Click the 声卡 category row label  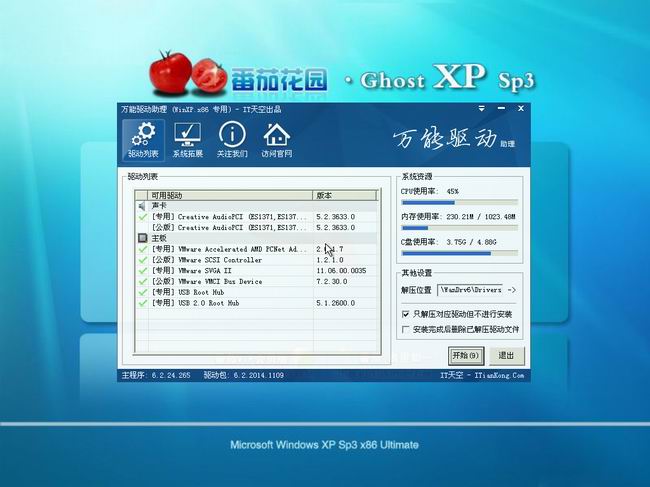pos(159,206)
